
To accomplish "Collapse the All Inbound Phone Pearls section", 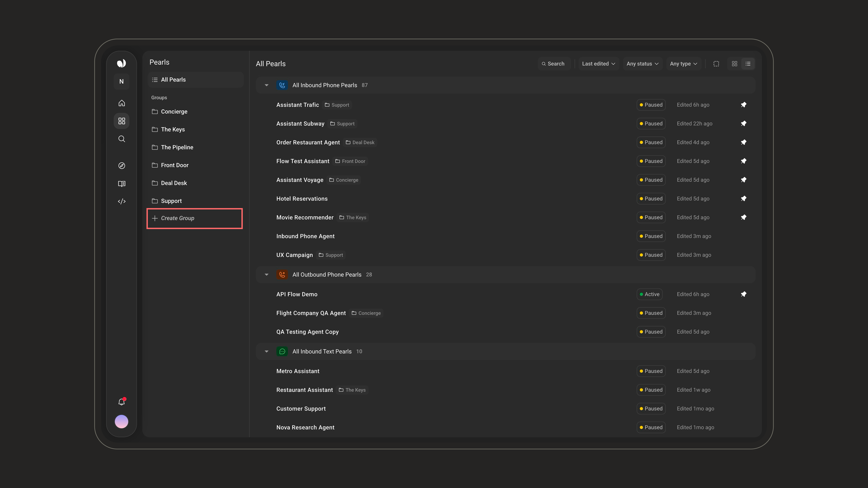I will click(267, 85).
